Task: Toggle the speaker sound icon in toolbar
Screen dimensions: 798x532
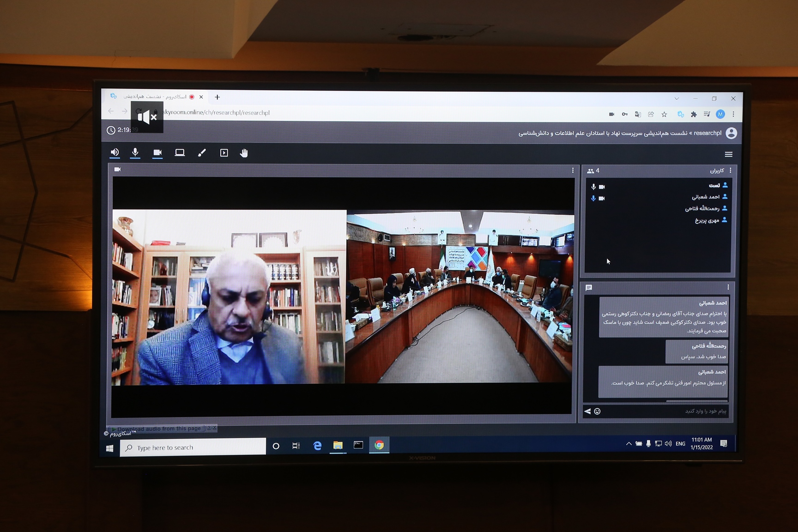Action: pyautogui.click(x=115, y=152)
